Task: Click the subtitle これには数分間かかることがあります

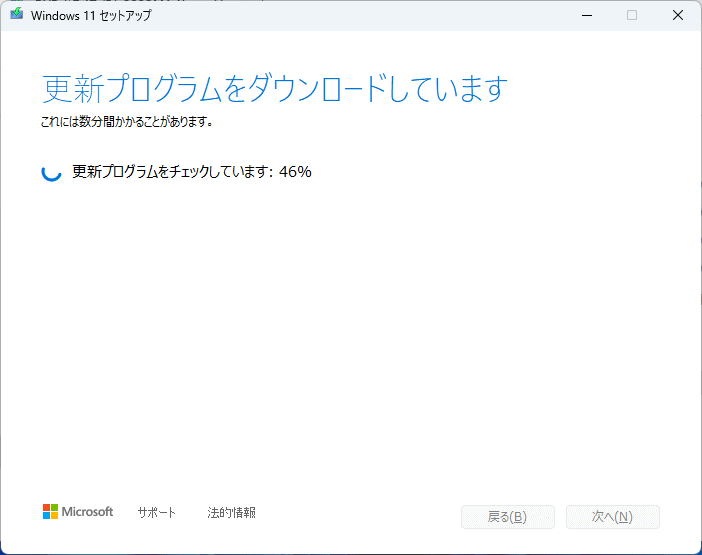Action: click(126, 123)
